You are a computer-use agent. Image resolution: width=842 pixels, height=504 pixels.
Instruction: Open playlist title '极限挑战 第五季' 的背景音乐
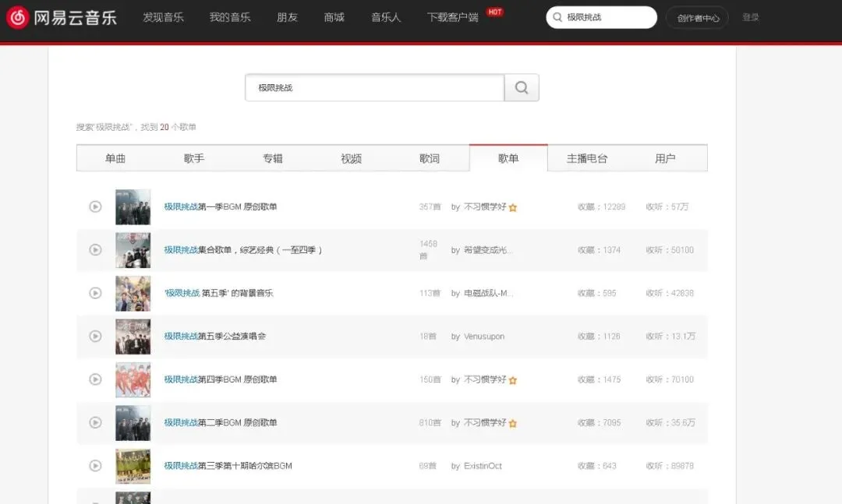tap(218, 293)
